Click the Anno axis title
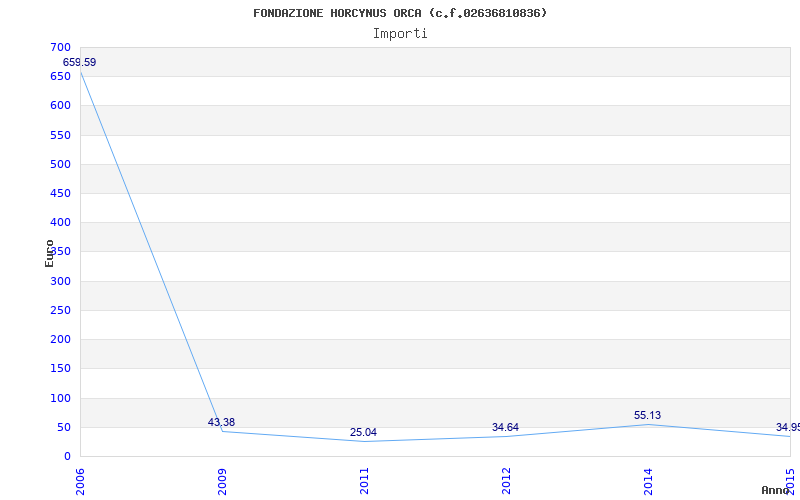This screenshot has width=800, height=500. pos(774,490)
